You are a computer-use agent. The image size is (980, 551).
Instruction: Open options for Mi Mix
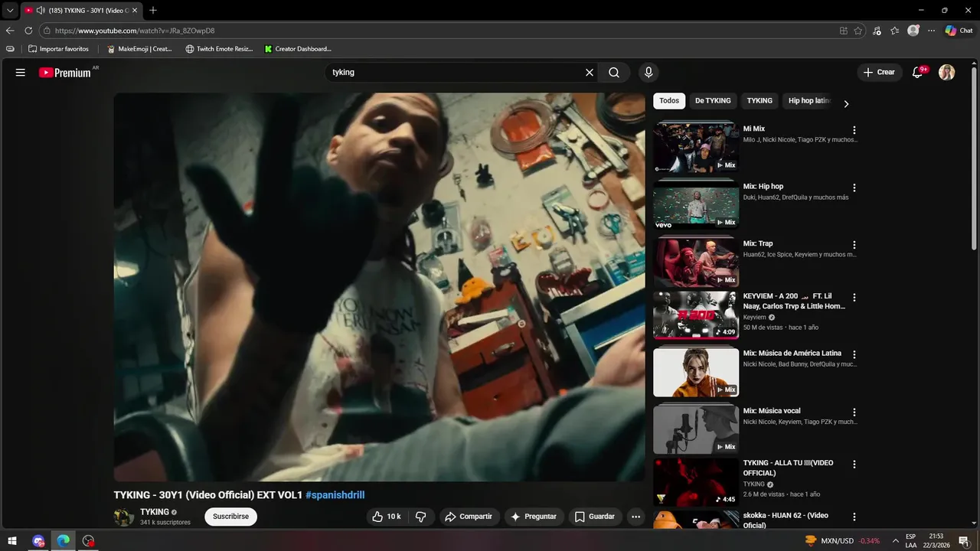coord(854,130)
